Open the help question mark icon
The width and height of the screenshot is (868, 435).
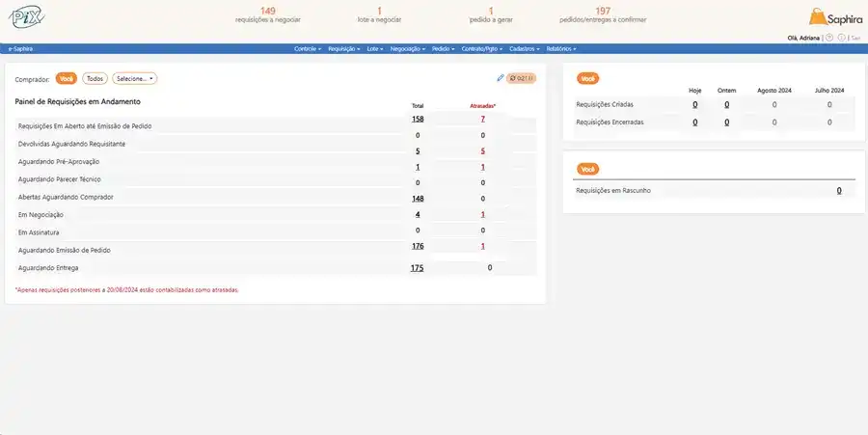[829, 38]
